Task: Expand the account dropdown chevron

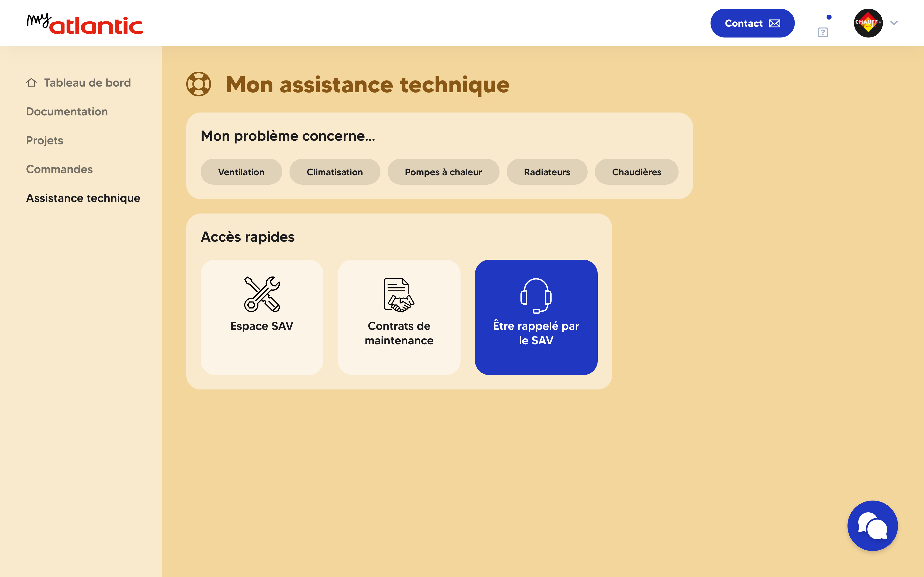Action: coord(894,23)
